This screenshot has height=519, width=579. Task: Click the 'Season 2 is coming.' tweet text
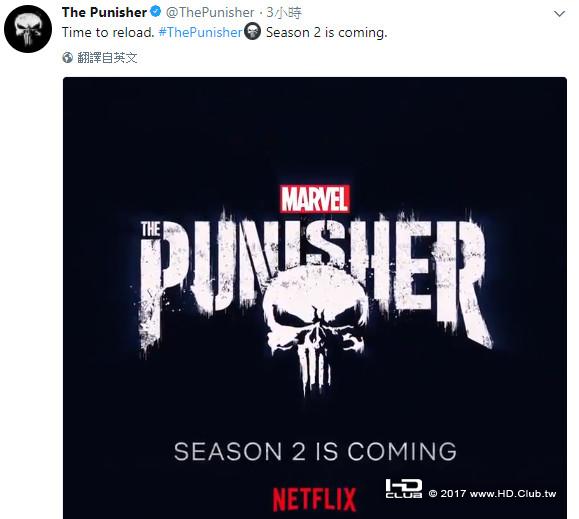pos(326,32)
